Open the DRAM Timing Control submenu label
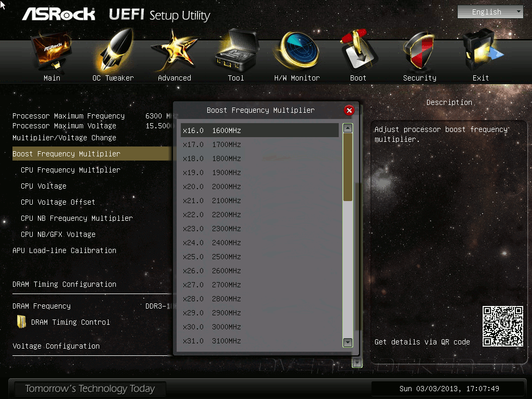 pos(71,322)
